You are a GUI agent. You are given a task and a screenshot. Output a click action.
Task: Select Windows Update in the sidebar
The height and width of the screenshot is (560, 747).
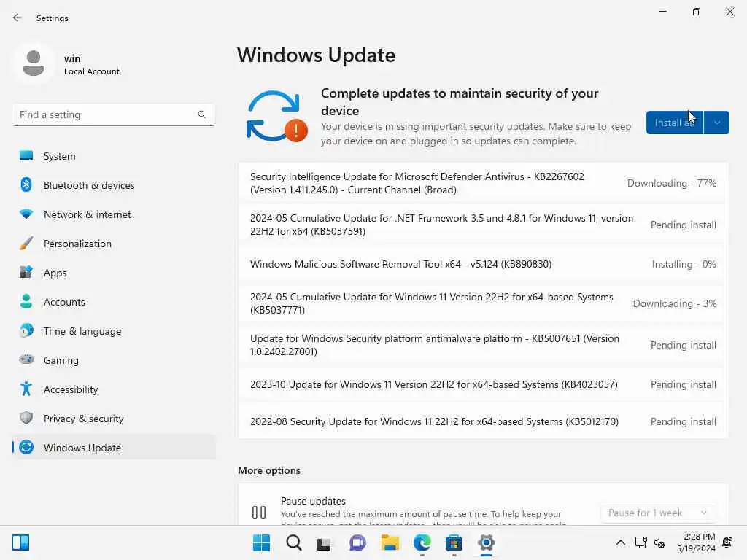(x=113, y=447)
